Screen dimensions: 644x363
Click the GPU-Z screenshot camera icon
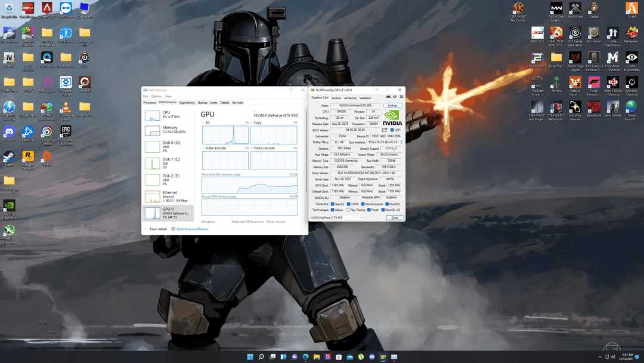[x=388, y=97]
